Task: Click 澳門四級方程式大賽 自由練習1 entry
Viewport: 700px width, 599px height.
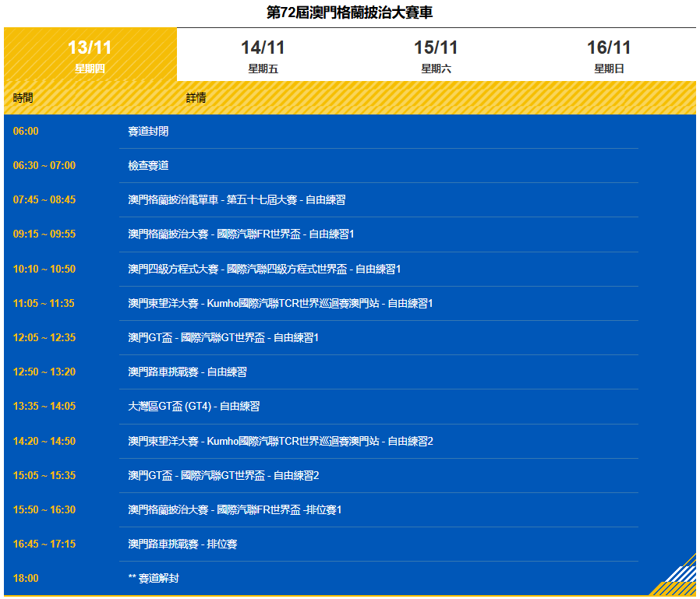Action: pos(264,270)
